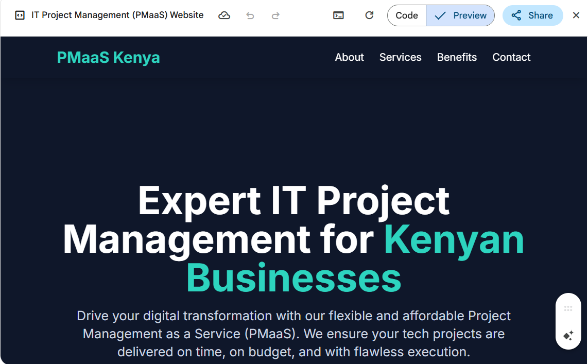588x364 pixels.
Task: Undo the last change
Action: point(250,15)
